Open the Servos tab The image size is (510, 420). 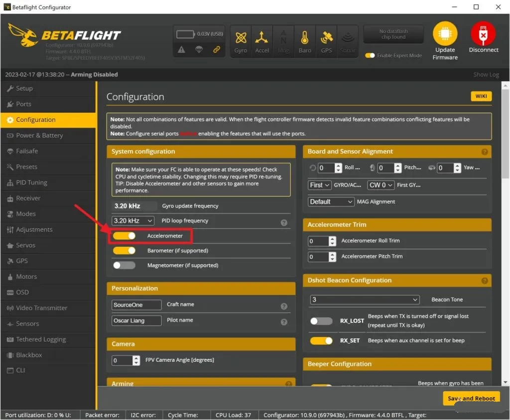coord(48,245)
